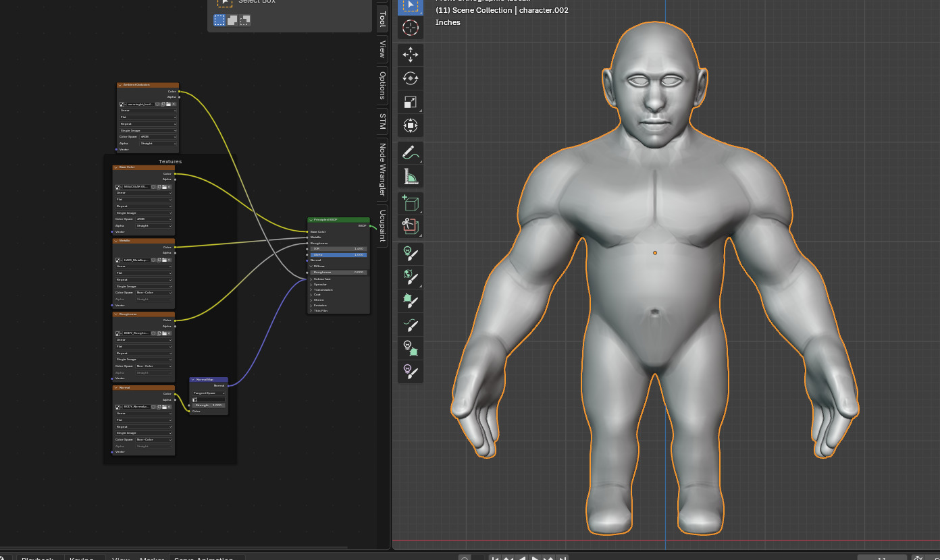The width and height of the screenshot is (940, 560).
Task: Click IOR value field in Principled BSDF
Action: 338,249
